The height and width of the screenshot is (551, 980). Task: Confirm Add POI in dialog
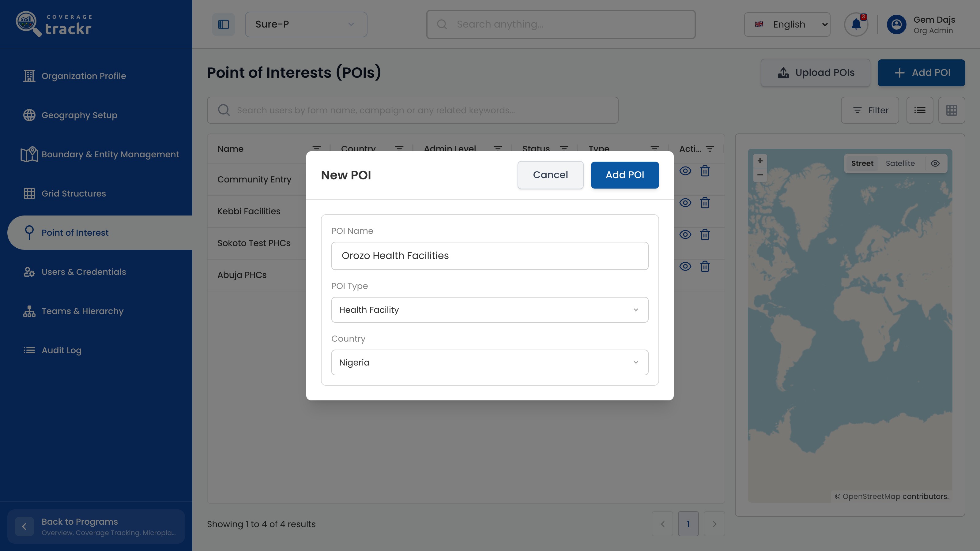click(x=625, y=175)
